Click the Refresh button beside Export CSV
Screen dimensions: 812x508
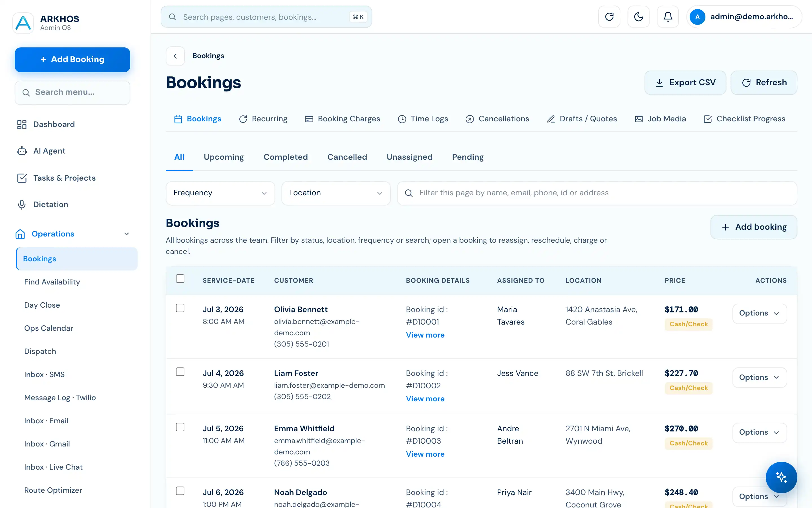(x=764, y=83)
